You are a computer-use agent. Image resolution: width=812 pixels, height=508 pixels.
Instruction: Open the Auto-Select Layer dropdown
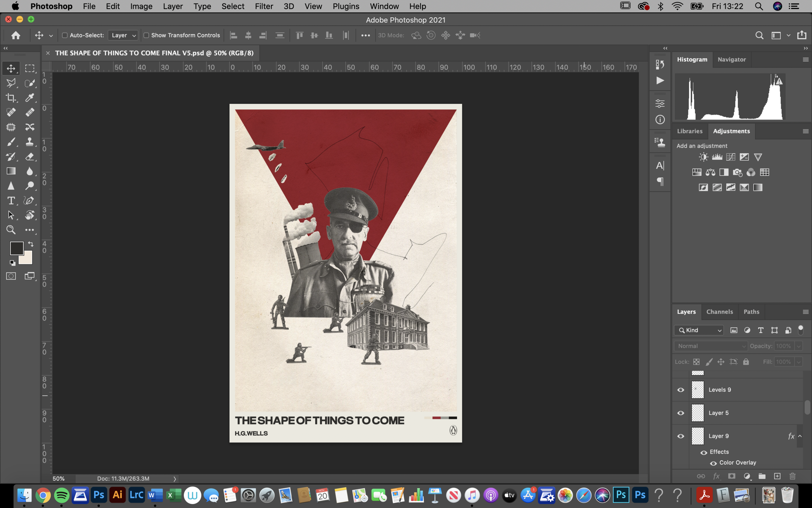click(x=123, y=35)
